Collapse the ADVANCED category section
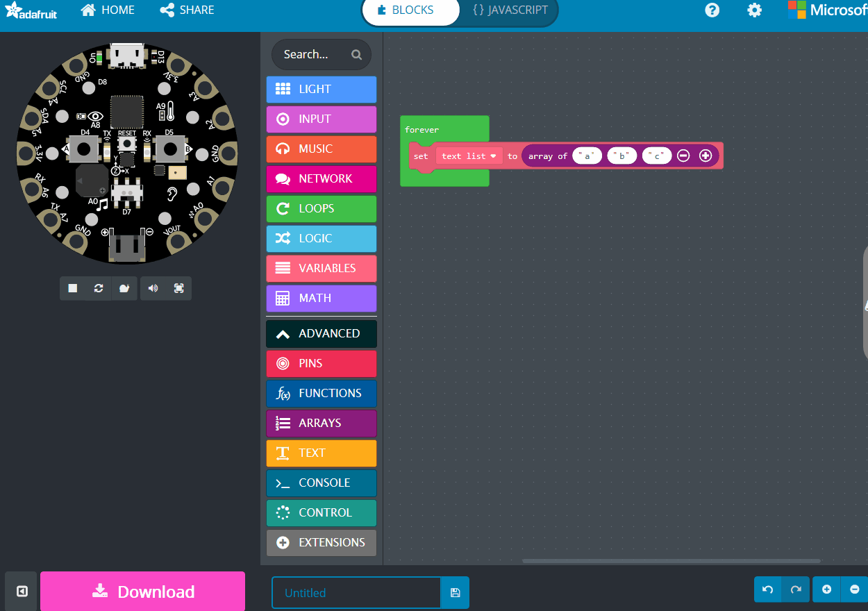868x611 pixels. 321,333
